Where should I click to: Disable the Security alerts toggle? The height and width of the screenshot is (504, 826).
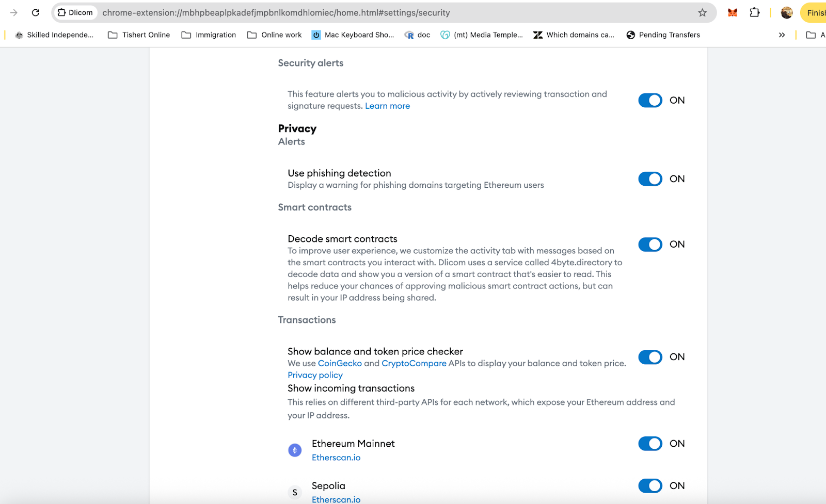650,100
